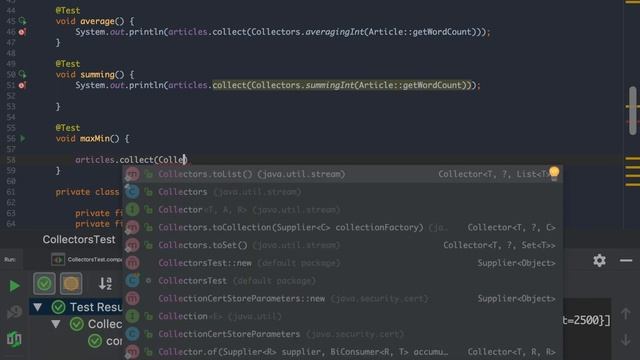The width and height of the screenshot is (640, 360).
Task: Select the Test Results row
Action: (76, 307)
